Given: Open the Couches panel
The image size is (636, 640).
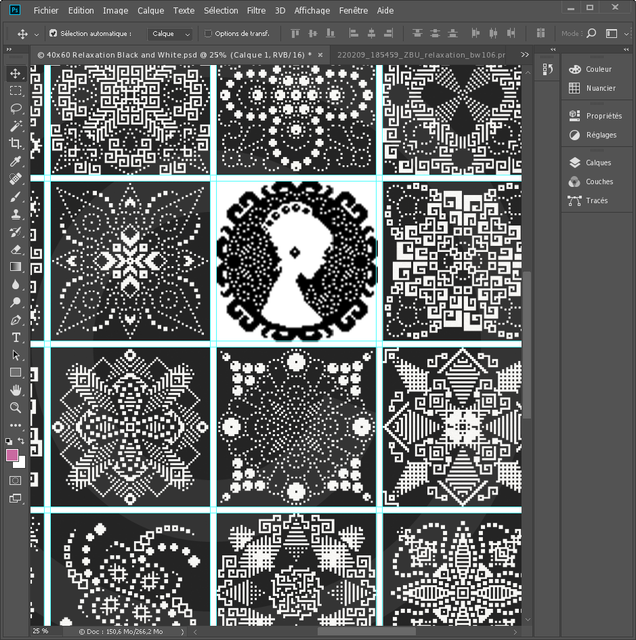Looking at the screenshot, I should (x=591, y=182).
